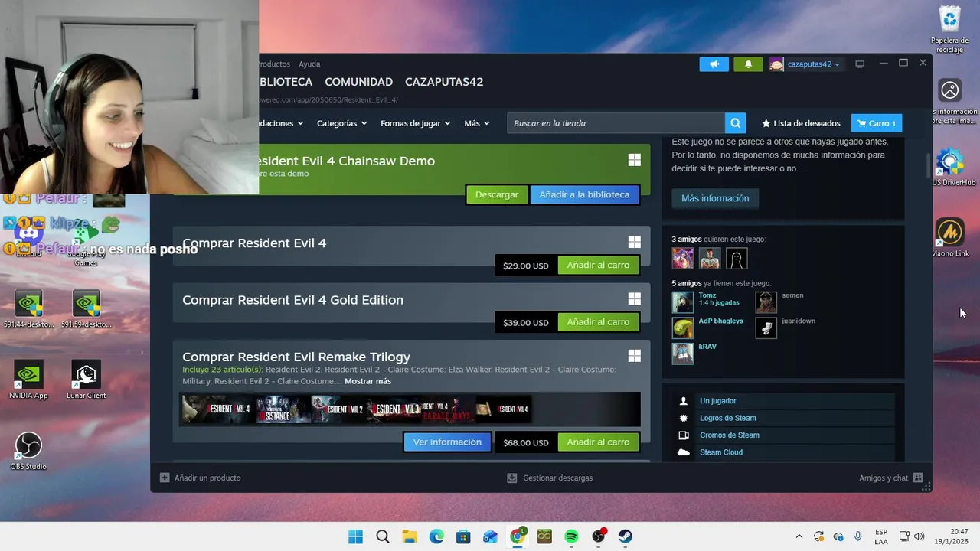The image size is (980, 551).
Task: Open kRAV friend avatar
Action: click(683, 354)
